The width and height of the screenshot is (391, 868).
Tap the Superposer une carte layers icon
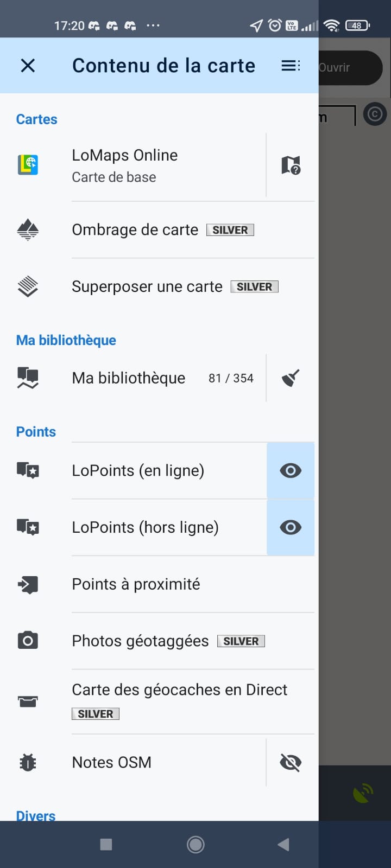click(x=28, y=286)
